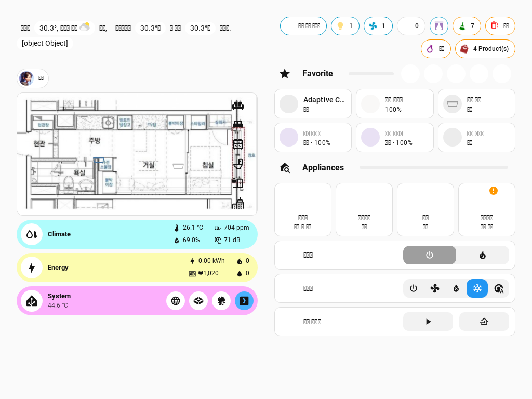
Task: Toggle the bottom-left purple 100% light card
Action: coord(313,137)
